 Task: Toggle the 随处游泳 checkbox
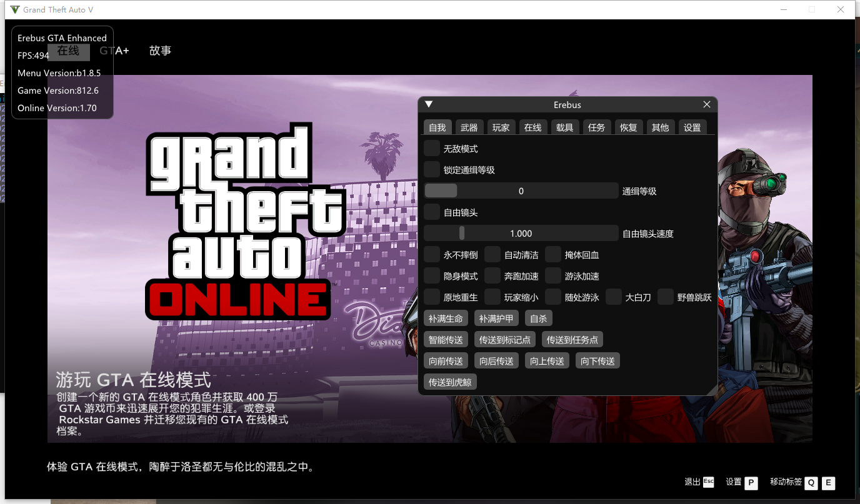(x=553, y=297)
